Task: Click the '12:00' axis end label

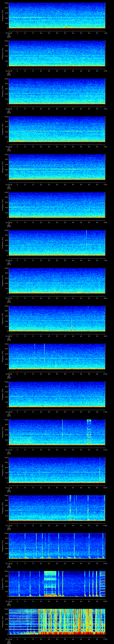Action: pyautogui.click(x=105, y=450)
